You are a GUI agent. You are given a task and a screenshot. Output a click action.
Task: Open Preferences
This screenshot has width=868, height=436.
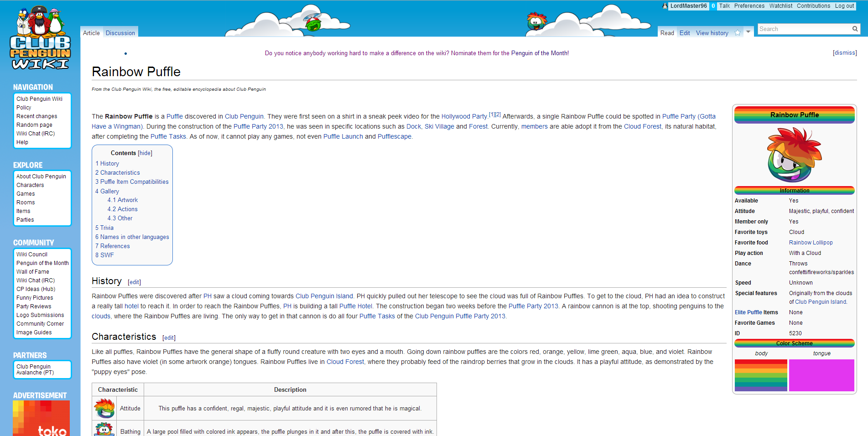(749, 6)
